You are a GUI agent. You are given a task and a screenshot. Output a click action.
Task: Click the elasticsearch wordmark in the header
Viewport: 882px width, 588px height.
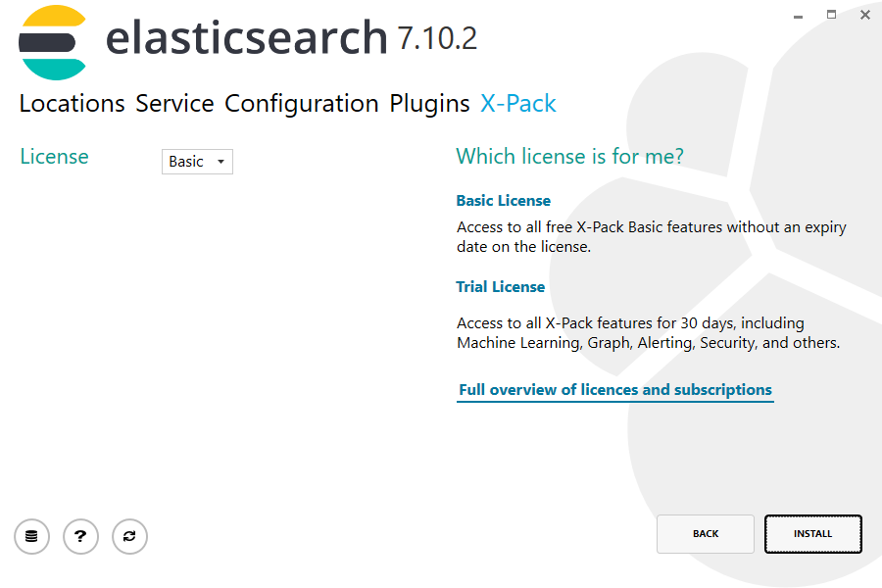pyautogui.click(x=245, y=39)
